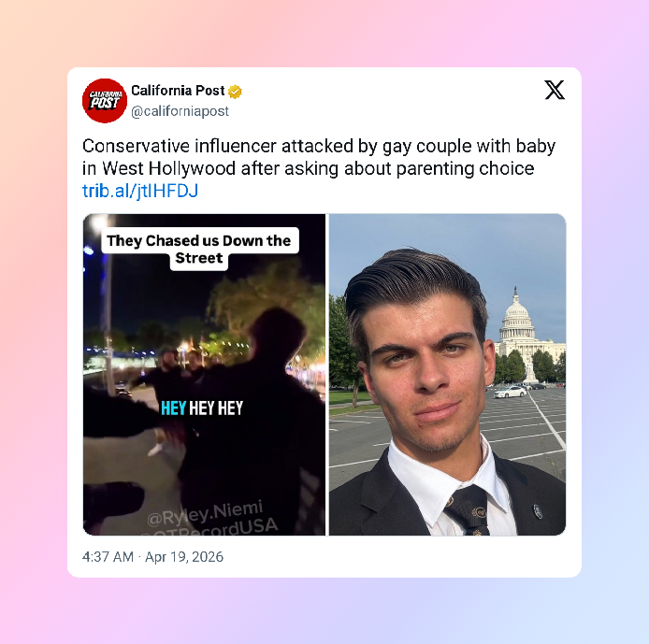Open the trib.al/jtIHFDJ link
This screenshot has height=644, width=649.
click(140, 191)
